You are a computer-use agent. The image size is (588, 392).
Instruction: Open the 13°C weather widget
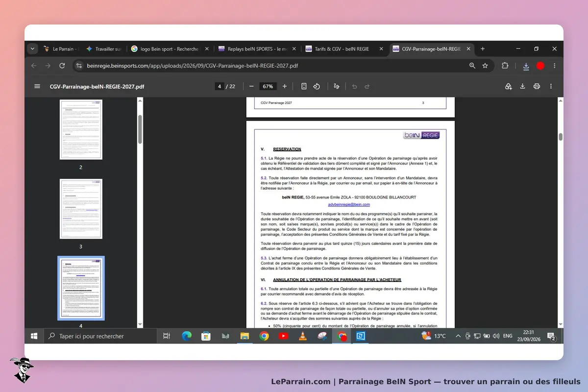pyautogui.click(x=434, y=336)
